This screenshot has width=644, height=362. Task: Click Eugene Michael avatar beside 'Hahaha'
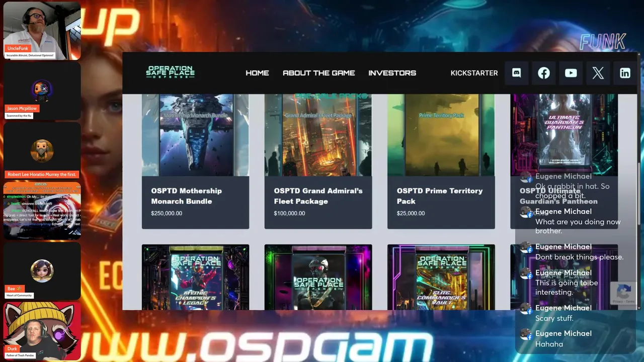click(526, 335)
